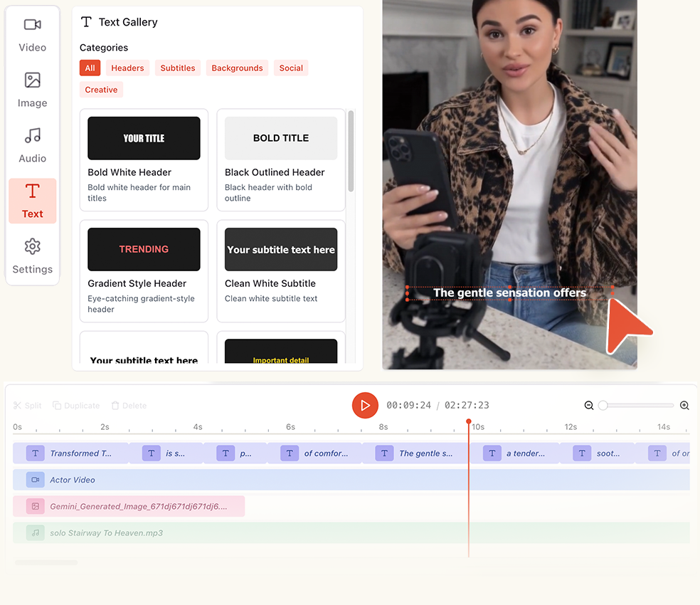
Task: Pick the Gradient Style Header preset
Action: (144, 270)
